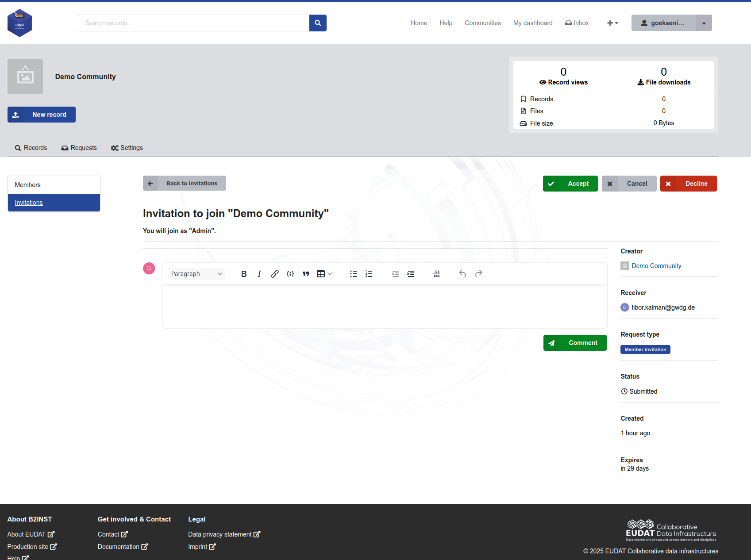Select Members in the side menu

(x=54, y=185)
